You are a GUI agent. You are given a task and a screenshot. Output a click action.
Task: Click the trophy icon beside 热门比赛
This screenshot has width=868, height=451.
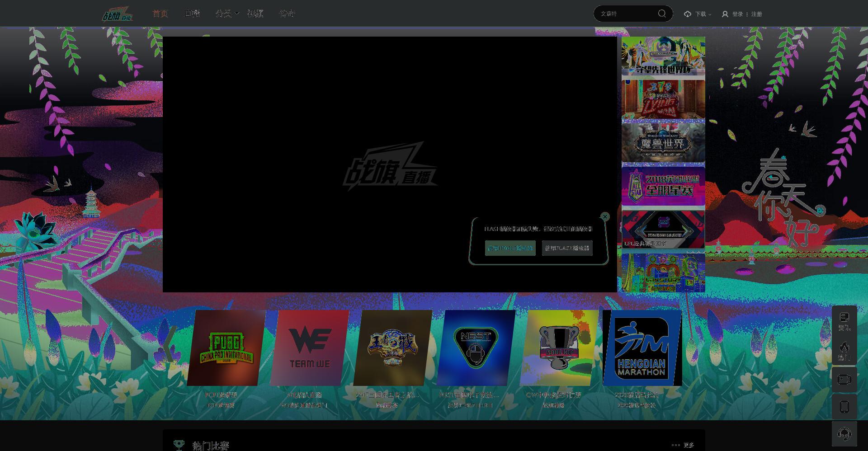tap(179, 445)
